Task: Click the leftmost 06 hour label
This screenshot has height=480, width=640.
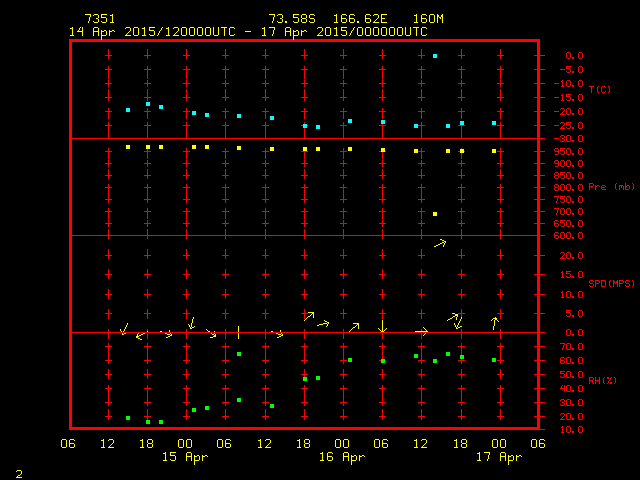Action: pos(69,443)
